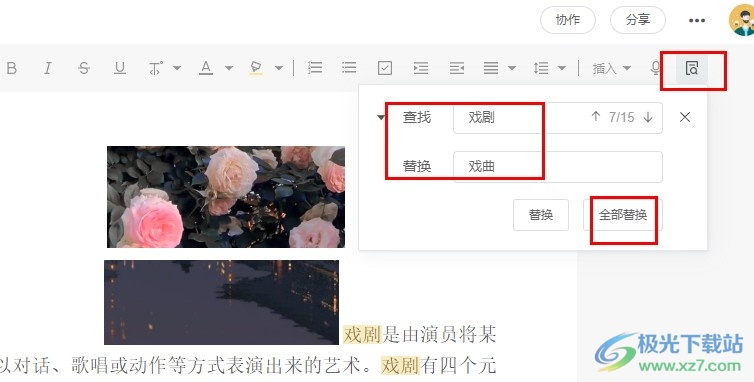Go to next search match
Image resolution: width=754 pixels, height=382 pixels.
[x=648, y=117]
